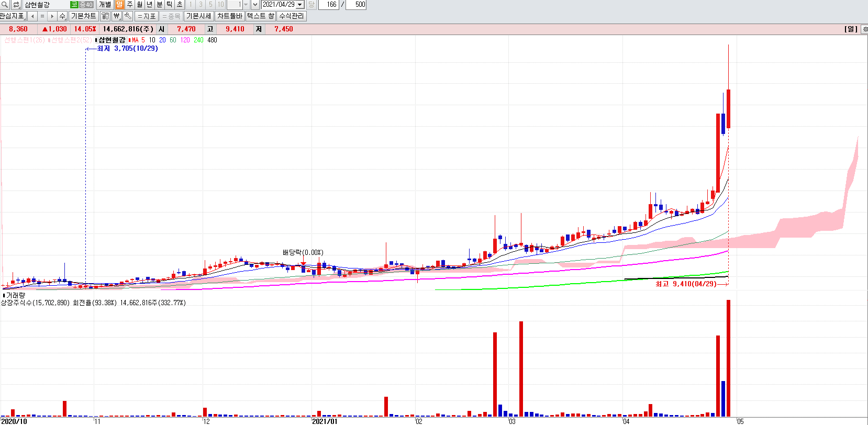The height and width of the screenshot is (425, 868).
Task: Click the 증40 margin badge
Action: pyautogui.click(x=86, y=4)
